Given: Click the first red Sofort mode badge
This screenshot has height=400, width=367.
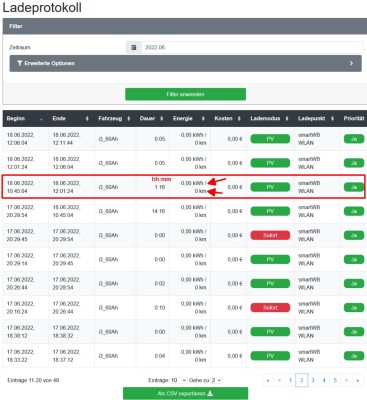Looking at the screenshot, I should coord(270,235).
